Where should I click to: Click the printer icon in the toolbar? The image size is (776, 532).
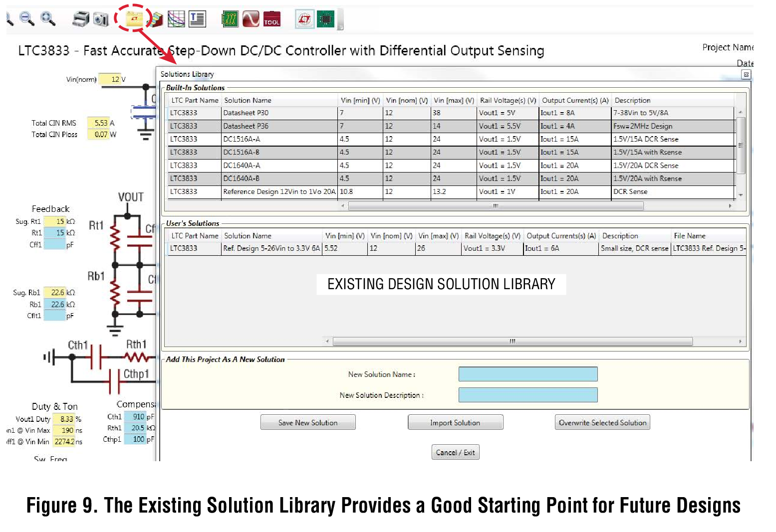[x=80, y=19]
